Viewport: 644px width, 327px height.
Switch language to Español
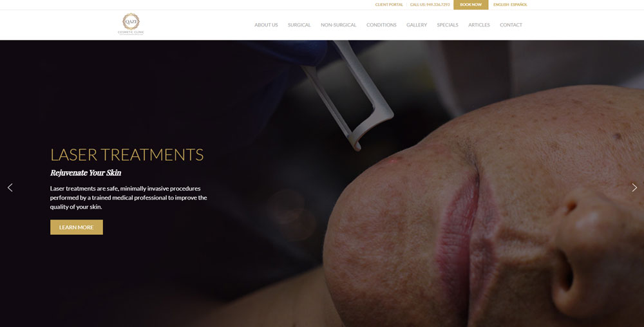pos(518,5)
